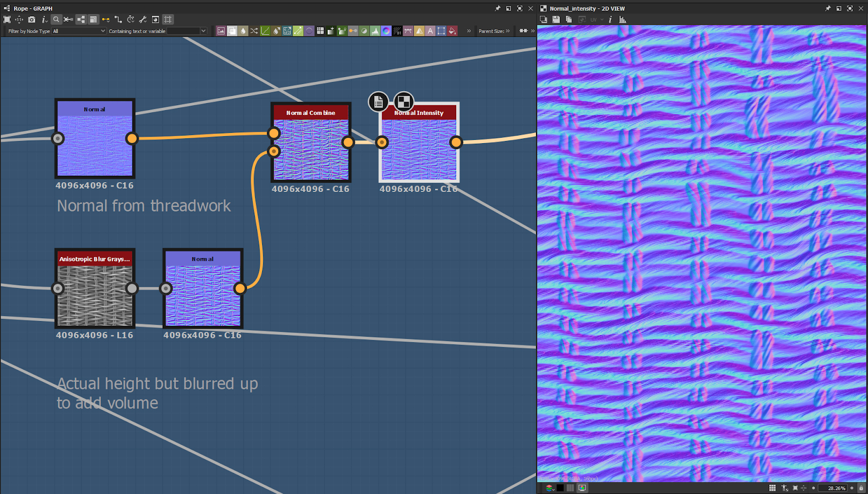Click the link nodes icon beside Parent Size
This screenshot has width=868, height=494.
point(523,31)
